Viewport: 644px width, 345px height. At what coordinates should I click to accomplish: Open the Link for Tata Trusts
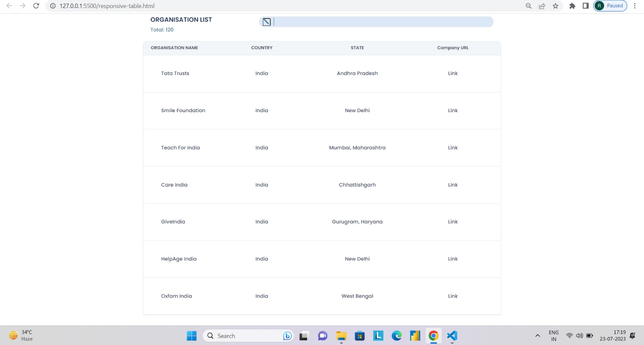pos(453,73)
